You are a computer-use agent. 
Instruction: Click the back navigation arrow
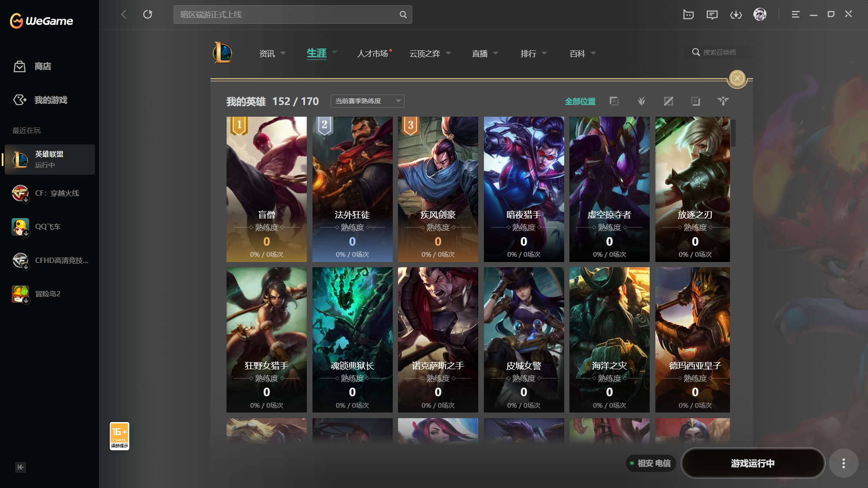coord(124,14)
